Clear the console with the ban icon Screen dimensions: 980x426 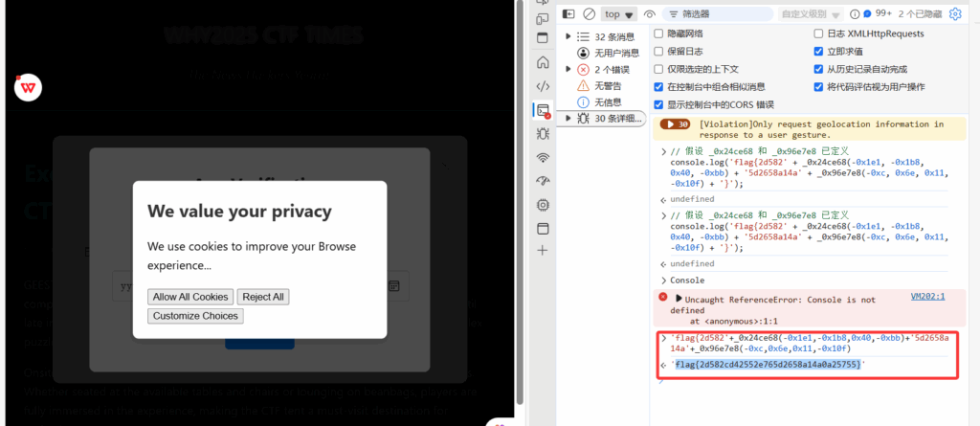[589, 14]
